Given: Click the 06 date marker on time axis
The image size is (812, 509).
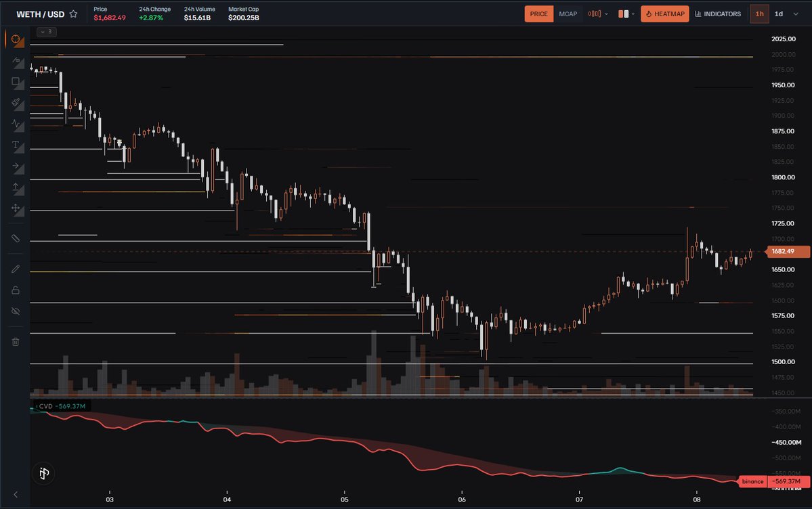Looking at the screenshot, I should (x=462, y=499).
